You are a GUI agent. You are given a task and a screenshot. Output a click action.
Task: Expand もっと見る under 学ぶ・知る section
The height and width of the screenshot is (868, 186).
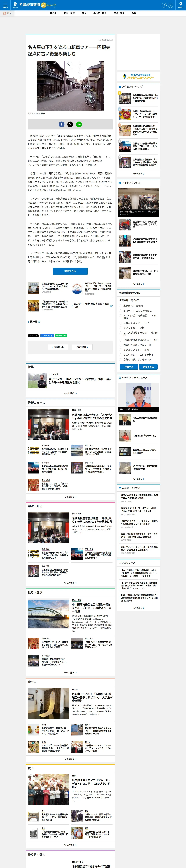click(x=70, y=583)
